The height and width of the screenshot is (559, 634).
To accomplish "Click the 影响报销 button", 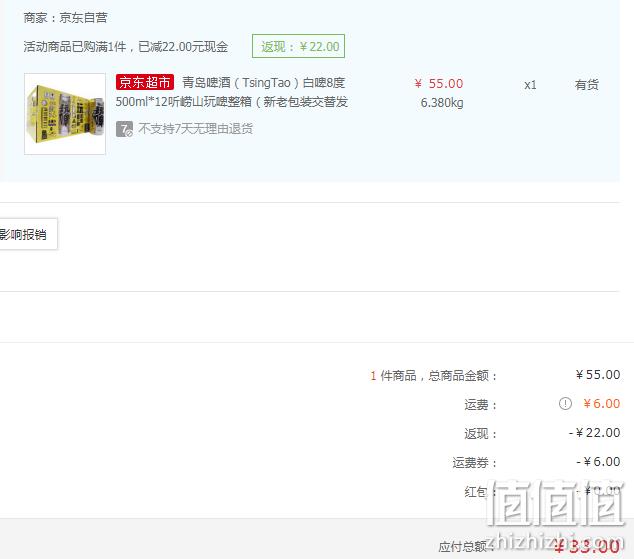I will (27, 234).
